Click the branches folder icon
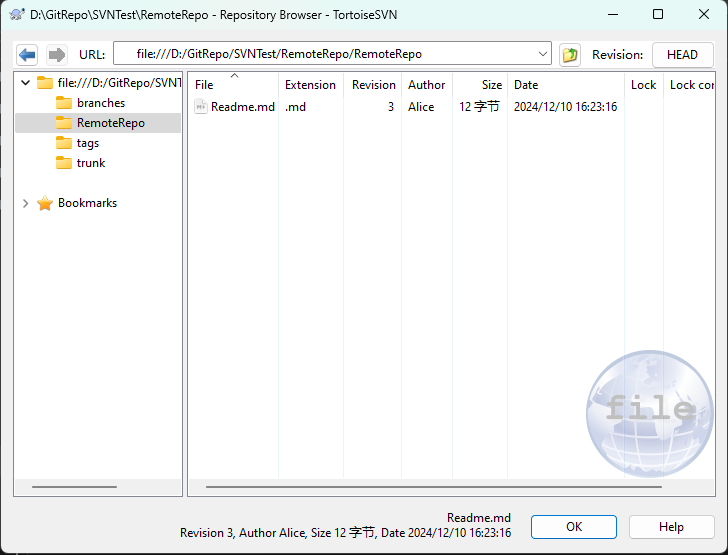 click(x=64, y=103)
